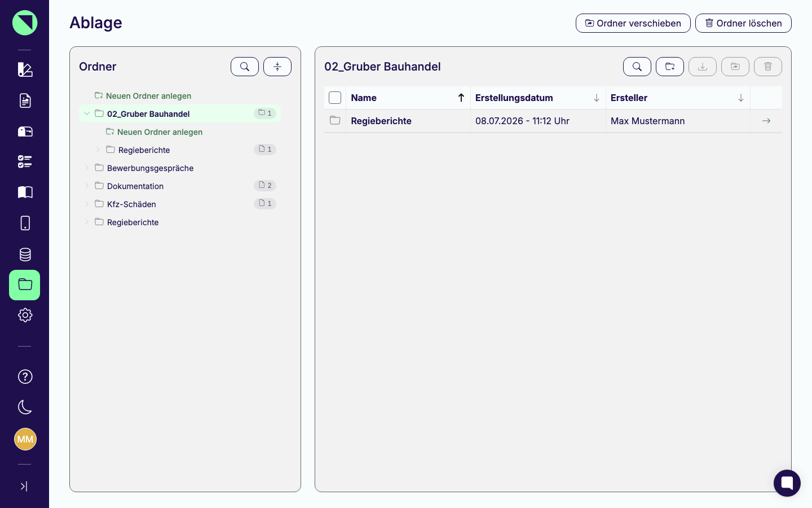Collapse the 02_Gruber Bauhandel tree node
The height and width of the screenshot is (508, 812).
click(87, 113)
